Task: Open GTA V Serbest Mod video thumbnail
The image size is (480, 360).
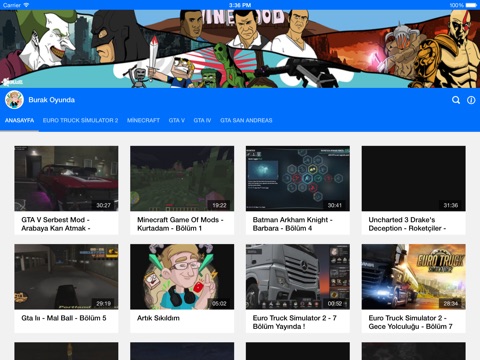Action: [x=66, y=178]
